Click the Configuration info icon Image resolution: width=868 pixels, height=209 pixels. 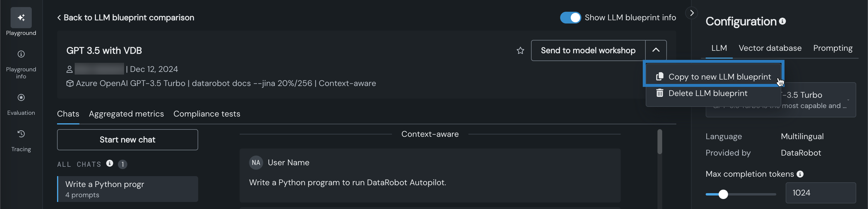782,21
